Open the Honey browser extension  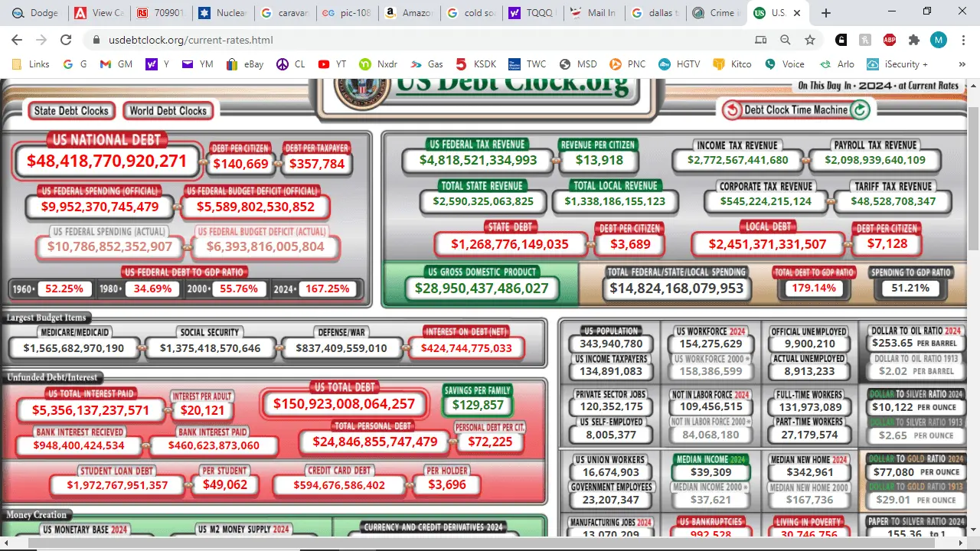(x=865, y=39)
